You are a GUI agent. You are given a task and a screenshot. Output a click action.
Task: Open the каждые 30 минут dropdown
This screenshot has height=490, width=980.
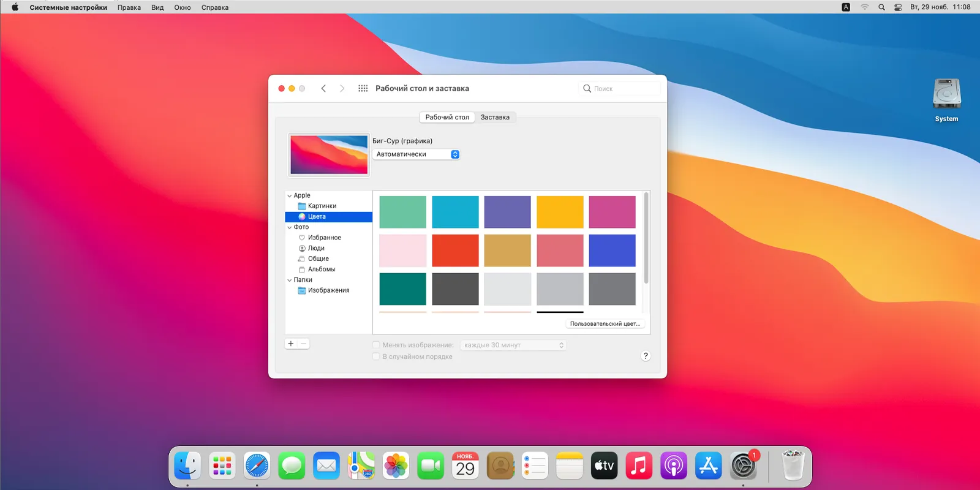coord(513,345)
